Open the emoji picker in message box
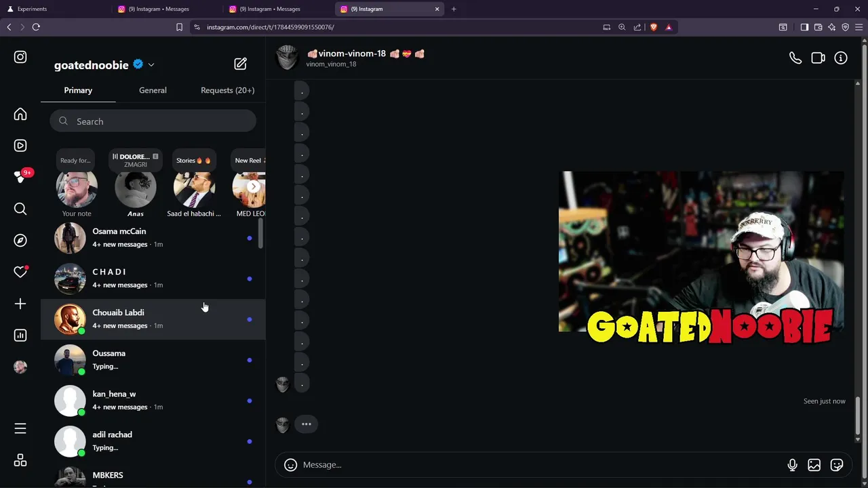 point(290,465)
